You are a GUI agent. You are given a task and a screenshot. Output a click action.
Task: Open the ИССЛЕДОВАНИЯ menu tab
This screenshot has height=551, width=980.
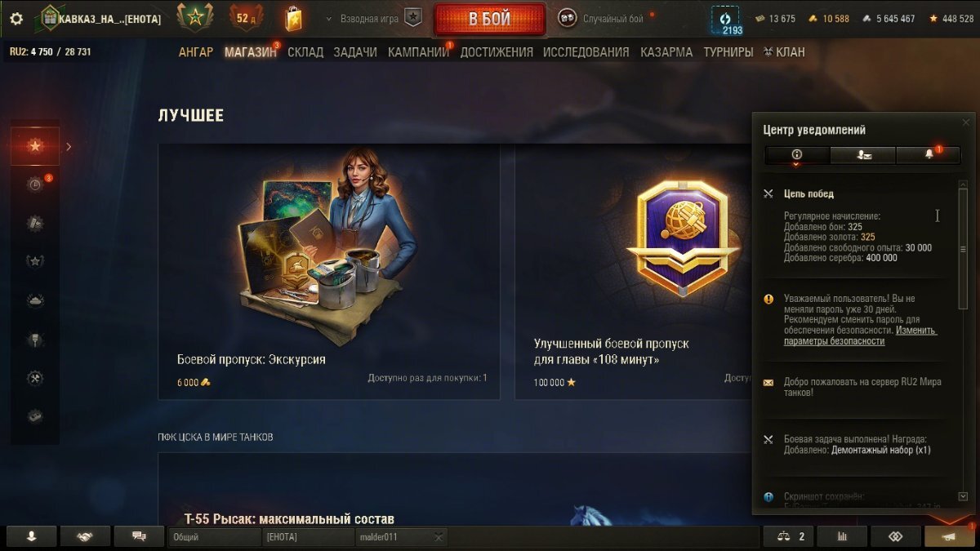tap(586, 52)
